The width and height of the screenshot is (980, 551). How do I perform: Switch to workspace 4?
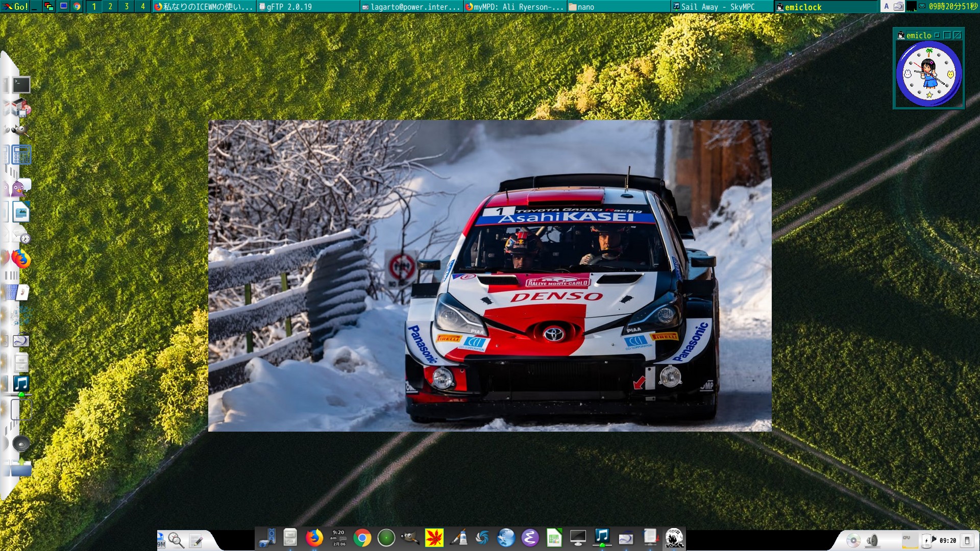pyautogui.click(x=143, y=7)
